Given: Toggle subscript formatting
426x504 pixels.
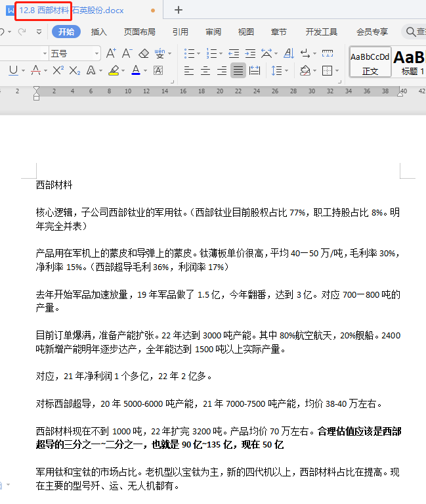Looking at the screenshot, I should coord(74,70).
